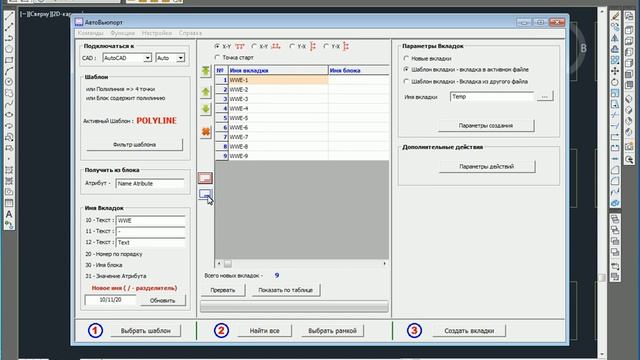Click the 'Фильтр шаблона' button
The height and width of the screenshot is (360, 640).
click(134, 144)
